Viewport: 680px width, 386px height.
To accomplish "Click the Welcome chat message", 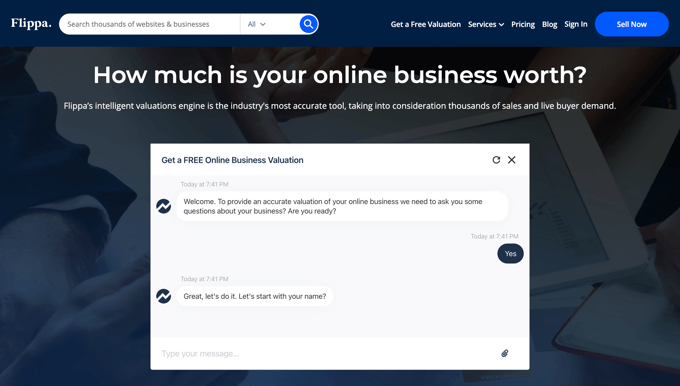I will click(342, 206).
